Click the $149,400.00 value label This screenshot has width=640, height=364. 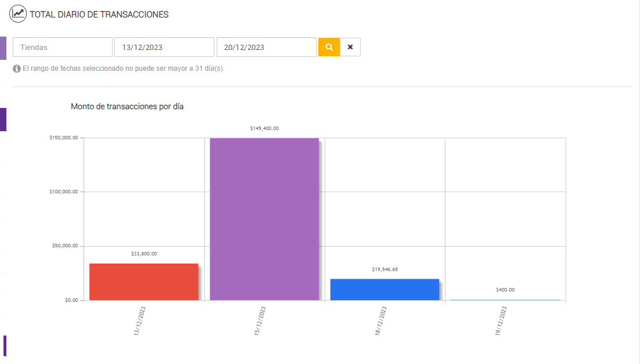click(x=264, y=128)
